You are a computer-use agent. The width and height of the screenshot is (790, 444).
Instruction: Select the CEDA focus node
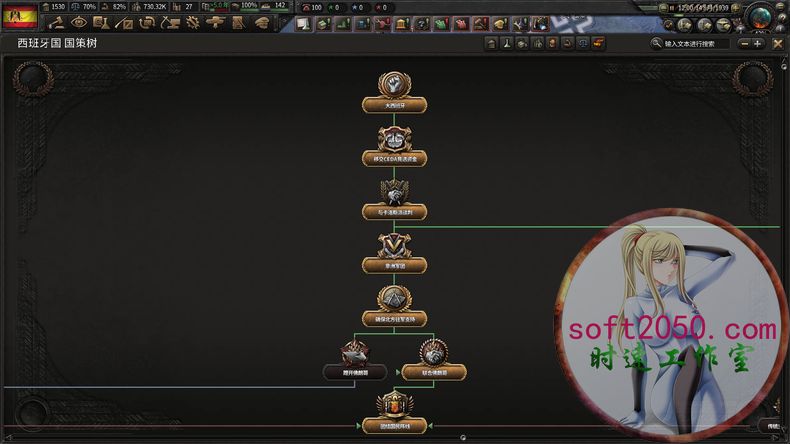click(x=393, y=145)
